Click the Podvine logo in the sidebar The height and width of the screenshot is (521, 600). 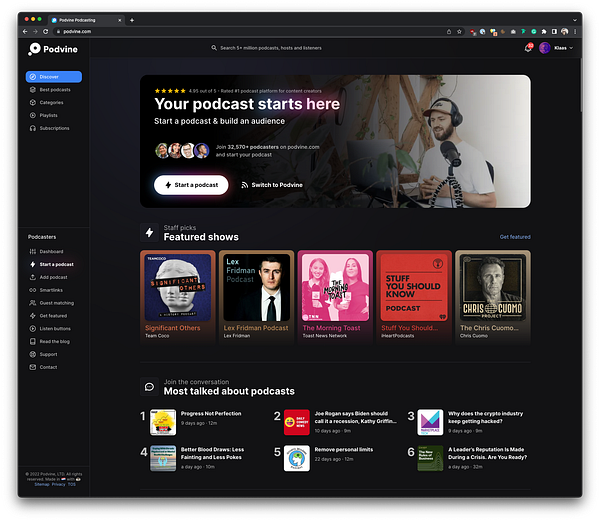click(x=53, y=49)
